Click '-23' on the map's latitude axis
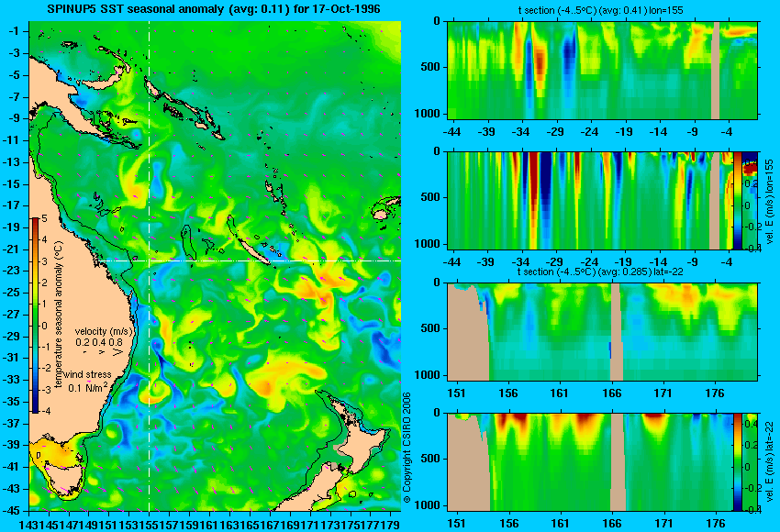The height and width of the screenshot is (532, 780). coord(11,271)
